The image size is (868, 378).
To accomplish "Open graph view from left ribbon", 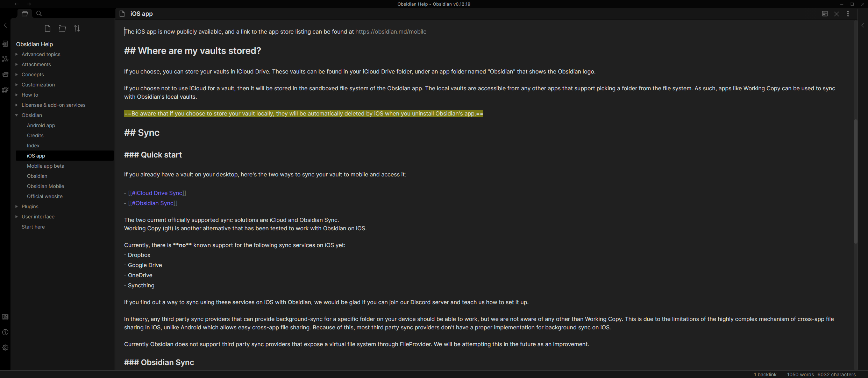I will click(5, 59).
